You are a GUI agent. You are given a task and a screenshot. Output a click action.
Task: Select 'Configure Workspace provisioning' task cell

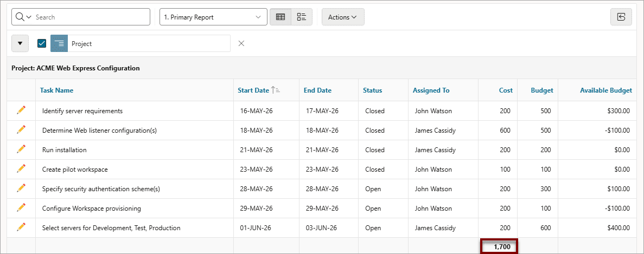pyautogui.click(x=135, y=209)
